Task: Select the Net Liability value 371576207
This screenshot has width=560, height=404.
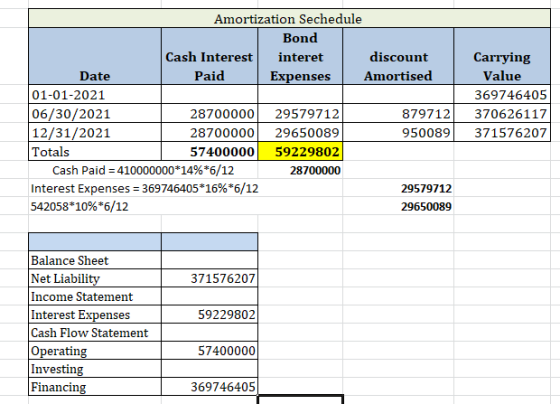Action: 209,278
